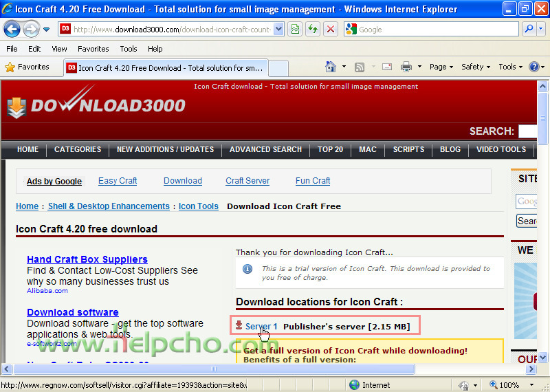Open the recent pages dropdown beside Forward
Screen dimensions: 550x392
coord(46,30)
